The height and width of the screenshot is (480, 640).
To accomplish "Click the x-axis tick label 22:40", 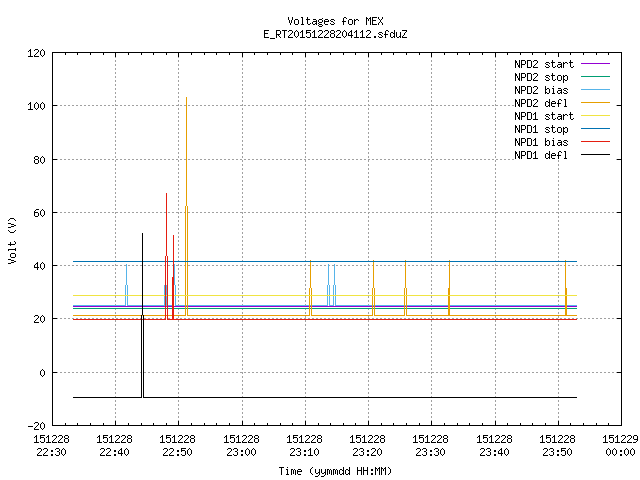I will (x=114, y=452).
